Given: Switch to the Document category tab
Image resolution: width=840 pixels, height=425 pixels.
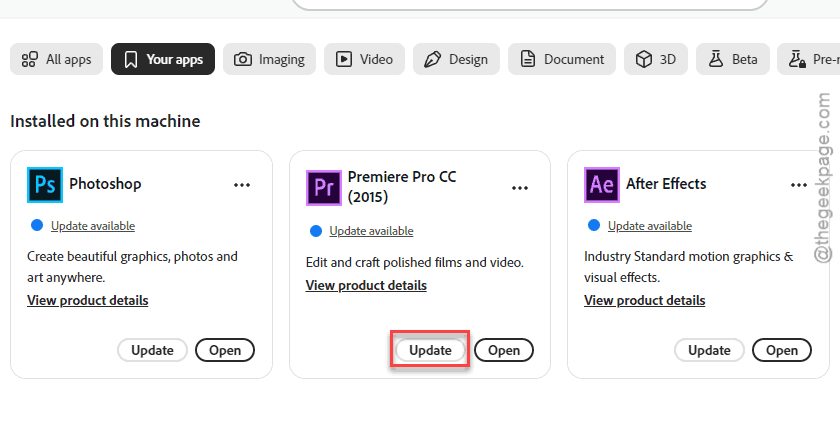Looking at the screenshot, I should (562, 59).
